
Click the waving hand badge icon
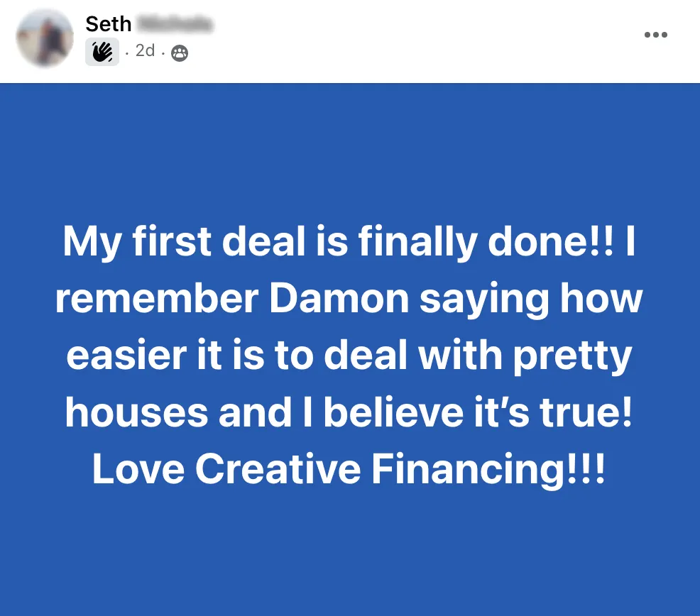(102, 52)
